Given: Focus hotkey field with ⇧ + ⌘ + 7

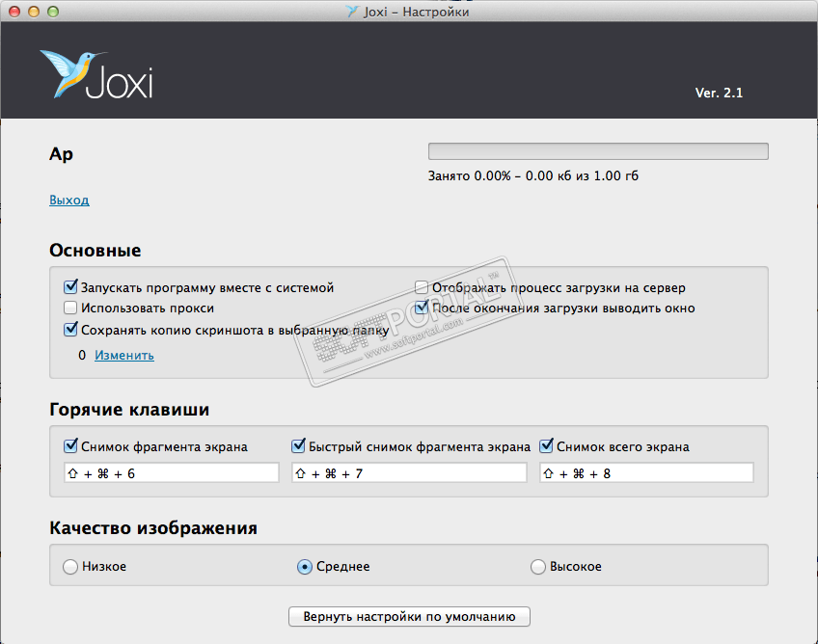Looking at the screenshot, I should [409, 473].
